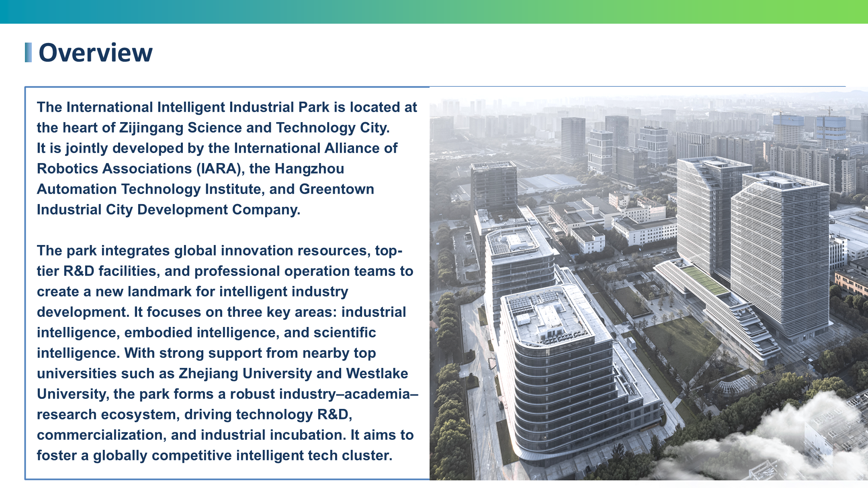Click the gradient banner atop the slide

click(434, 12)
